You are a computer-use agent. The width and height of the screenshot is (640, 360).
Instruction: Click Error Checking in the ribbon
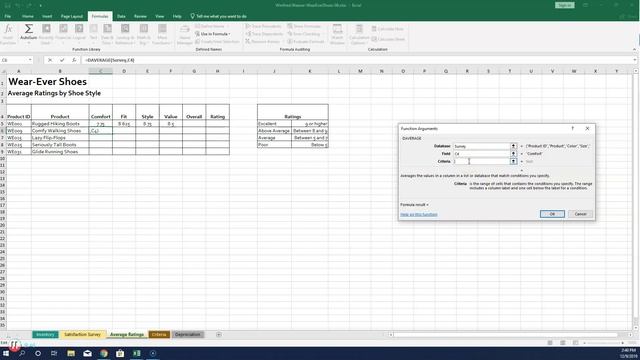tap(304, 34)
